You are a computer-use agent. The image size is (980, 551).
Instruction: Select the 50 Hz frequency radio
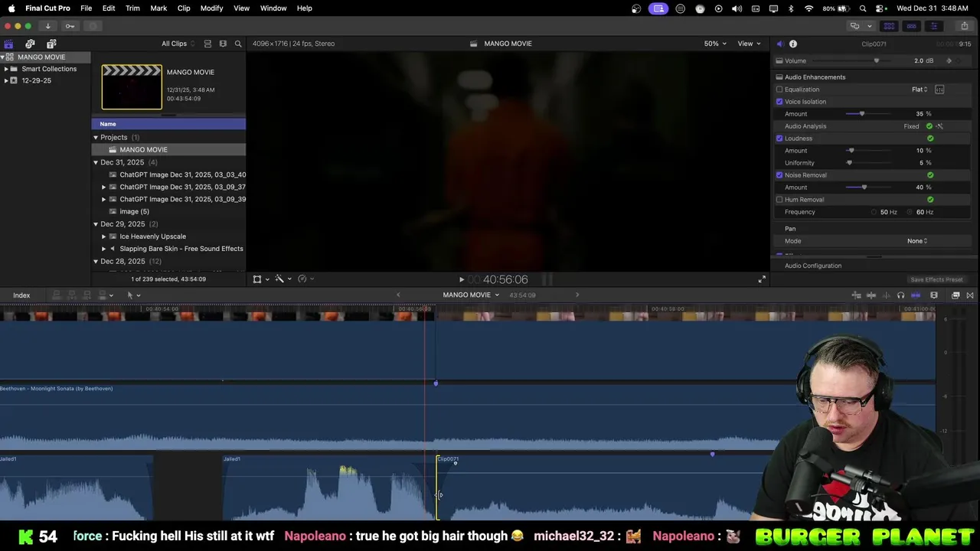click(874, 212)
